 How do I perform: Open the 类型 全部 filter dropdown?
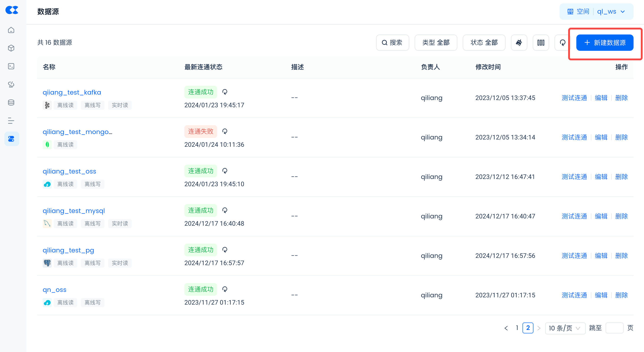(x=436, y=43)
